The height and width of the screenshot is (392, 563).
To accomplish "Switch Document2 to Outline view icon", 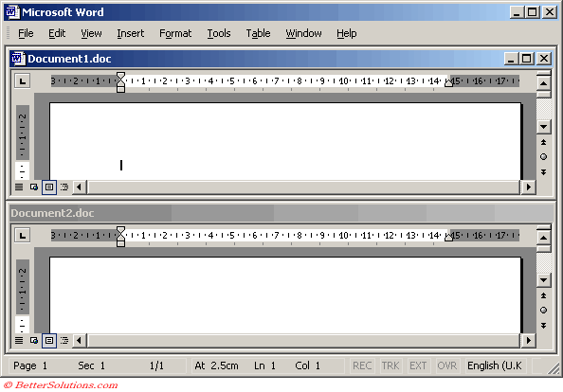I will (64, 340).
